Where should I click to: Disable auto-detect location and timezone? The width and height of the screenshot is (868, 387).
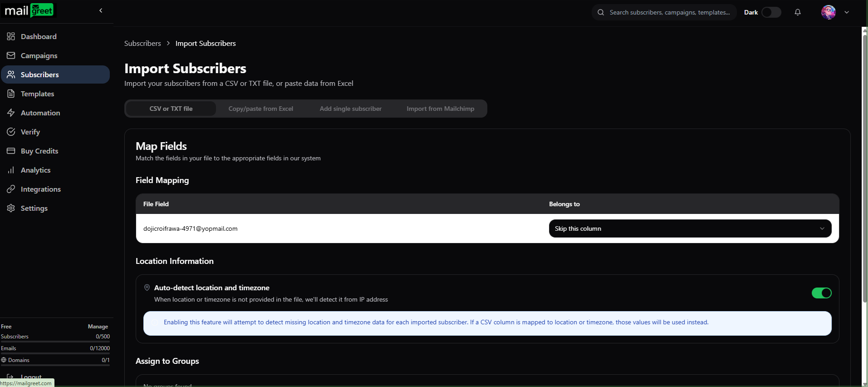(821, 293)
